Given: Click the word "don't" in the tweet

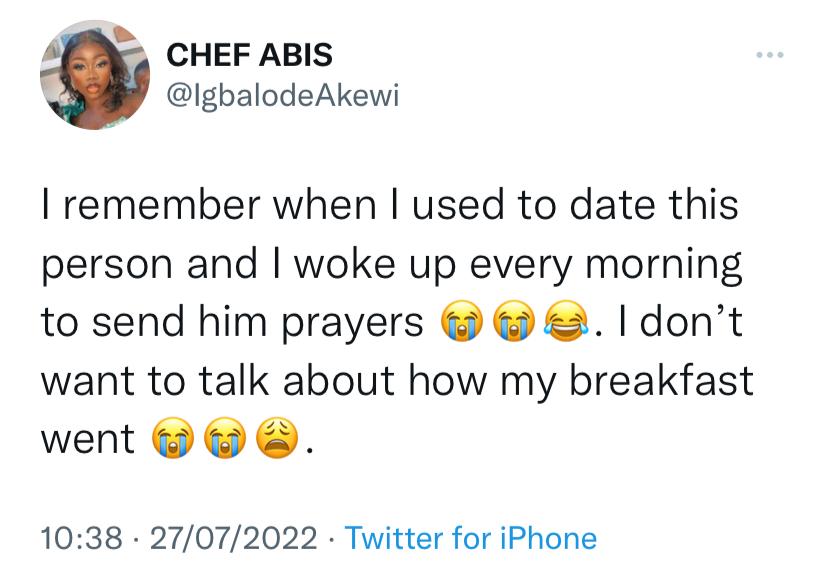Looking at the screenshot, I should coord(692,320).
